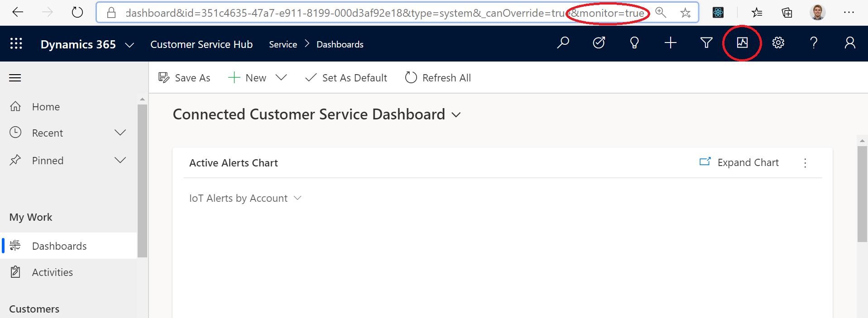Go to Home in the sidebar
The height and width of the screenshot is (318, 868).
(x=46, y=107)
